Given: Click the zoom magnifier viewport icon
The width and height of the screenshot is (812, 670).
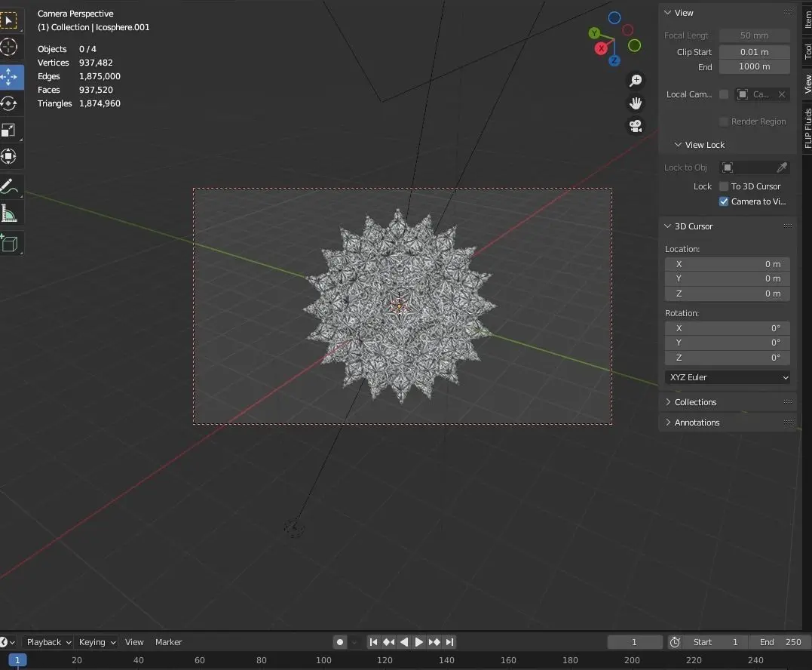Looking at the screenshot, I should pos(636,80).
